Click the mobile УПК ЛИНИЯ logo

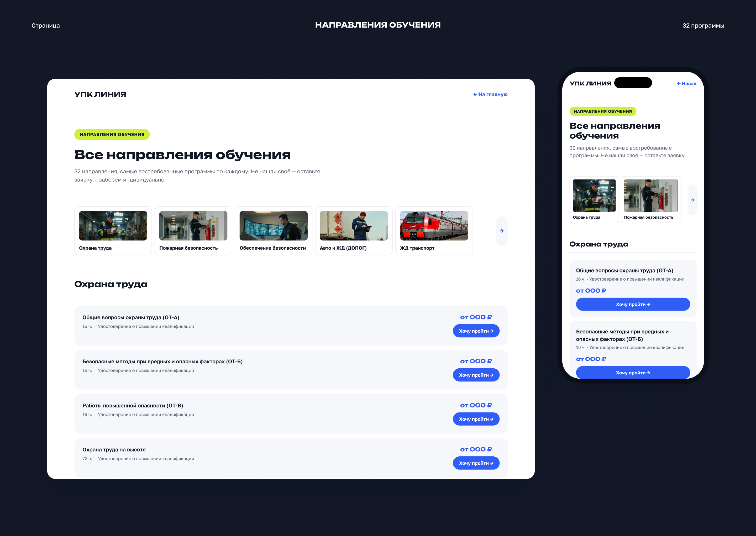[590, 84]
